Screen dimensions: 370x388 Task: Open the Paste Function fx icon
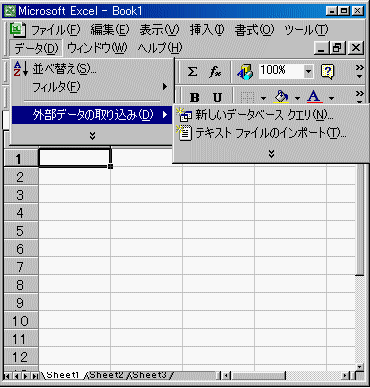[x=215, y=71]
